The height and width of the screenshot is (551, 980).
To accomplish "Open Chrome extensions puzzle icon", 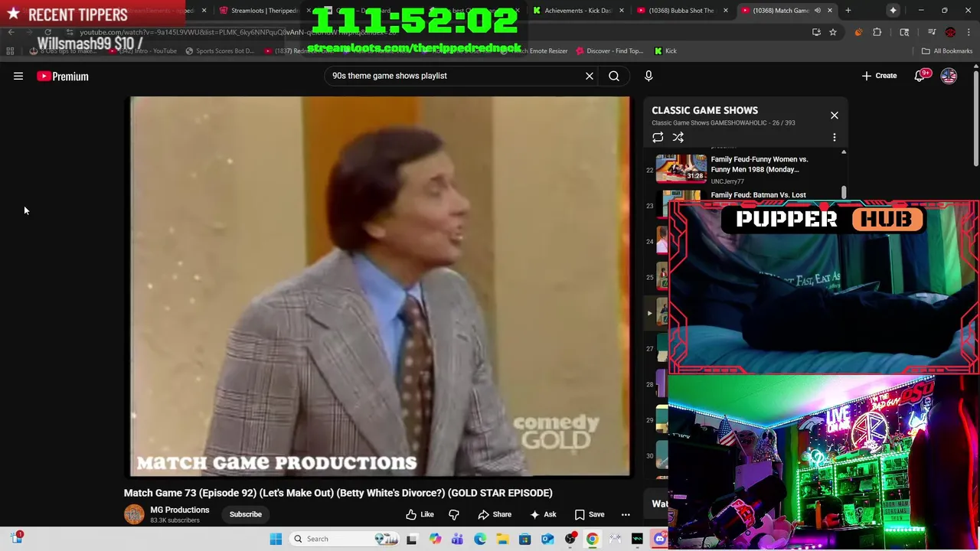I will (877, 32).
